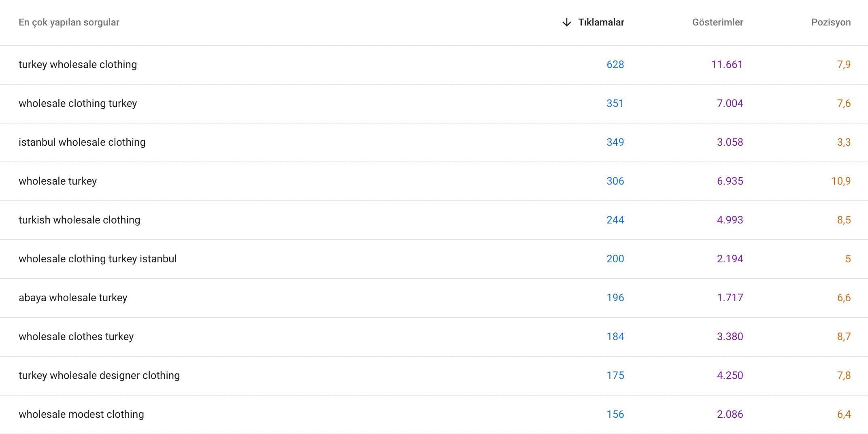Open 'turkey wholesale designer clothing' query
This screenshot has height=434, width=868.
[x=99, y=375]
